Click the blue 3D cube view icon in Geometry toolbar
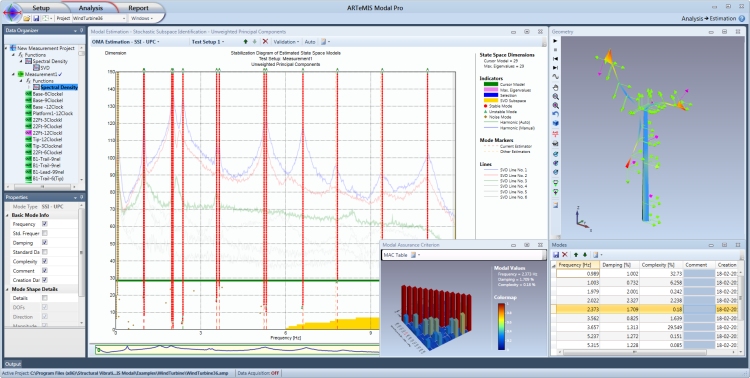The height and width of the screenshot is (378, 750). click(x=555, y=123)
